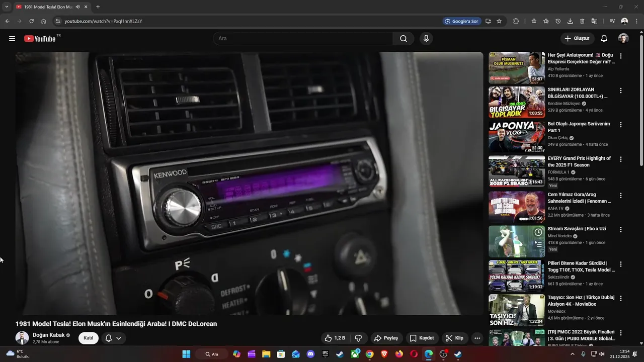Open browser extensions puzzle icon
644x362 pixels.
pyautogui.click(x=516, y=21)
